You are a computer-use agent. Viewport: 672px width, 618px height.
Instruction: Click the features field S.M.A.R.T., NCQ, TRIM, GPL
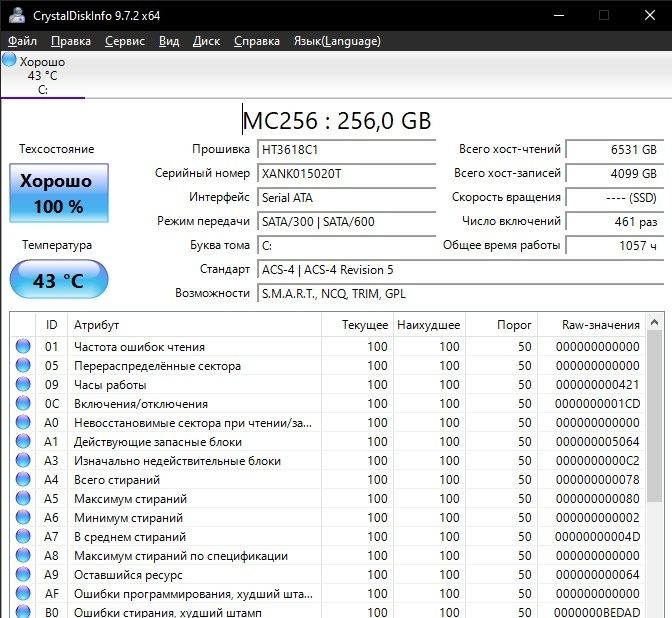click(x=461, y=294)
